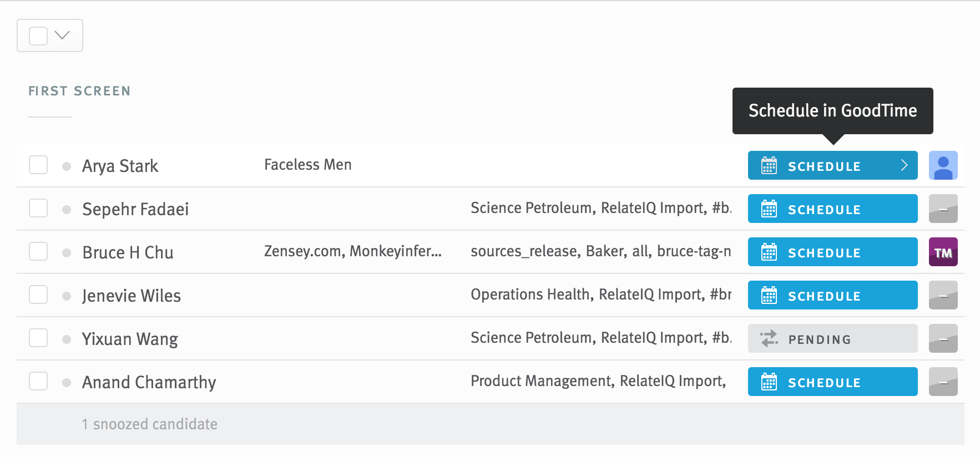The height and width of the screenshot is (457, 980).
Task: Click gray status dot beside Sepehr Fadaei
Action: (x=67, y=210)
